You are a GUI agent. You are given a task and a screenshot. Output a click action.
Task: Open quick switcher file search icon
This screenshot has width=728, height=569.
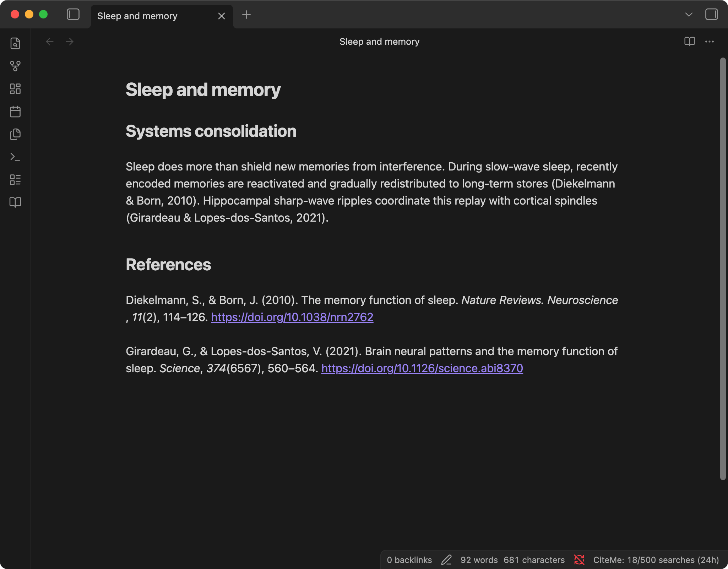pos(15,43)
